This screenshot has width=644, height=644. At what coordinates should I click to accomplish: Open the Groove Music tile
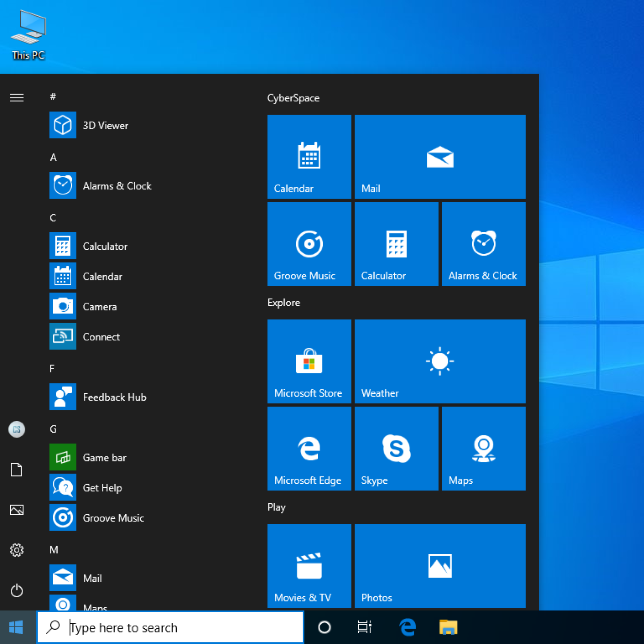[309, 244]
